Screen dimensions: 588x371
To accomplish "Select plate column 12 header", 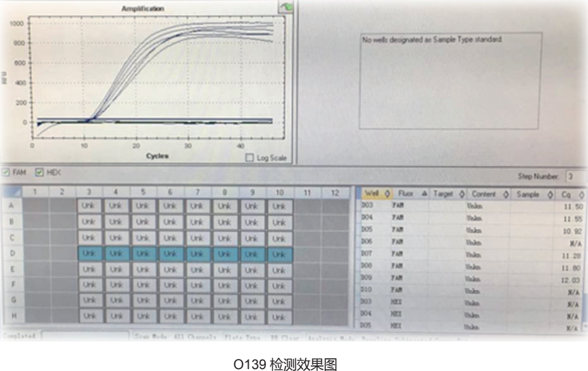I will tap(335, 192).
